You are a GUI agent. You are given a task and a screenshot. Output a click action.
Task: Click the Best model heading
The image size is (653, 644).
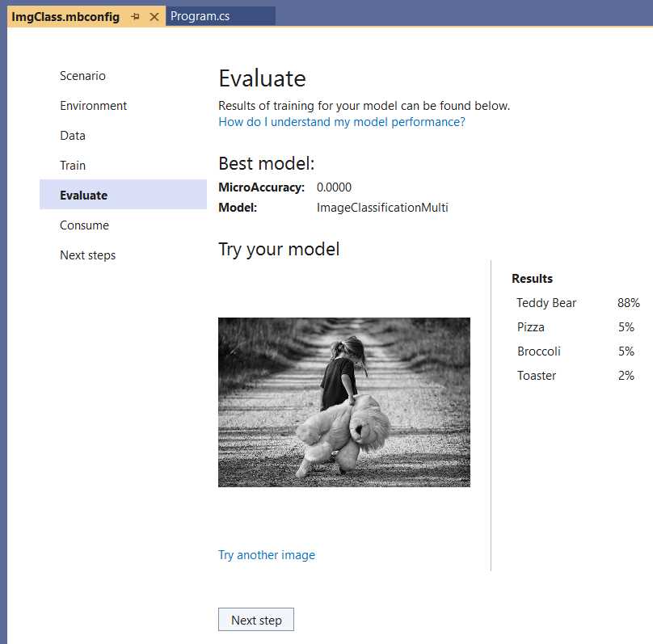(267, 163)
